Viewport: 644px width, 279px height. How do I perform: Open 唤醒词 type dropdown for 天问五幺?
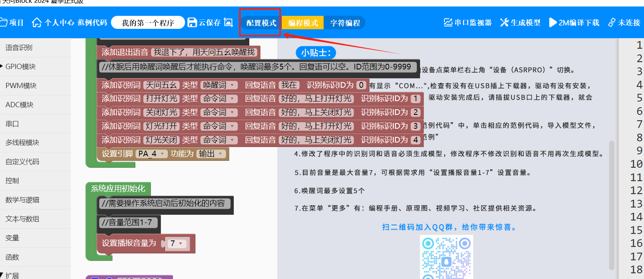[x=219, y=85]
